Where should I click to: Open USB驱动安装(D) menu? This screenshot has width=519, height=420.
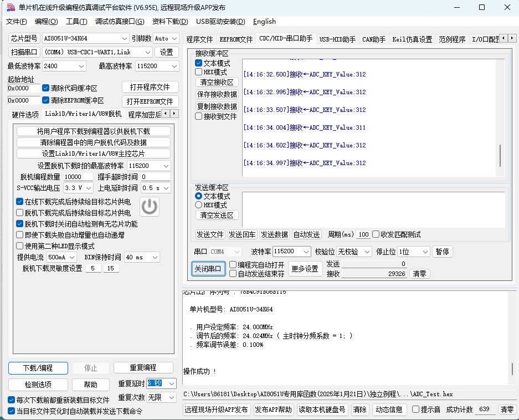(220, 22)
